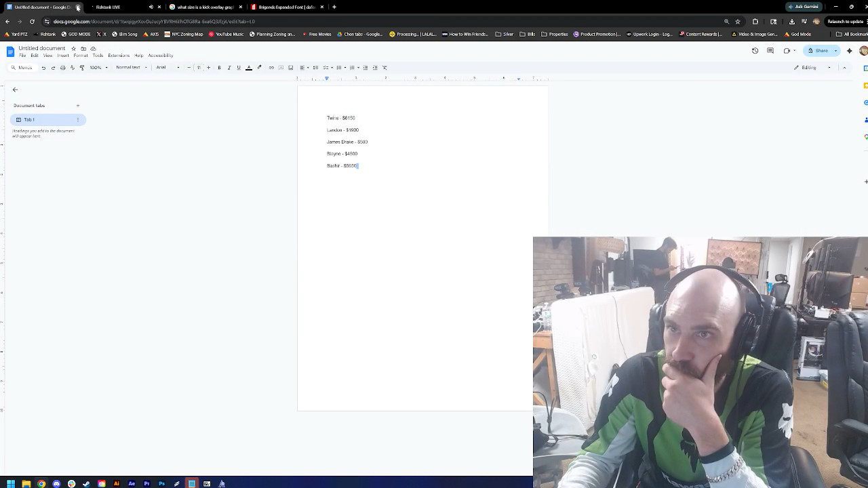Image resolution: width=868 pixels, height=488 pixels.
Task: Open the text alignment dropdown
Action: coord(303,68)
